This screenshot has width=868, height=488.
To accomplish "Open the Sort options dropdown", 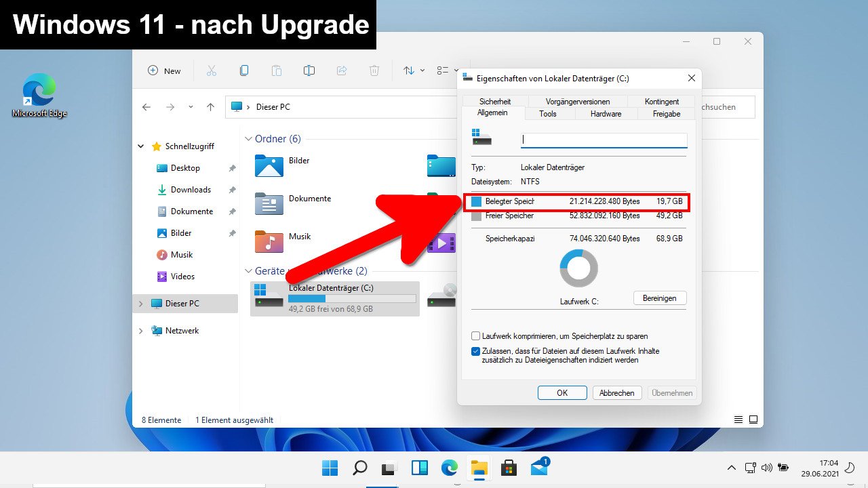I will pyautogui.click(x=414, y=70).
